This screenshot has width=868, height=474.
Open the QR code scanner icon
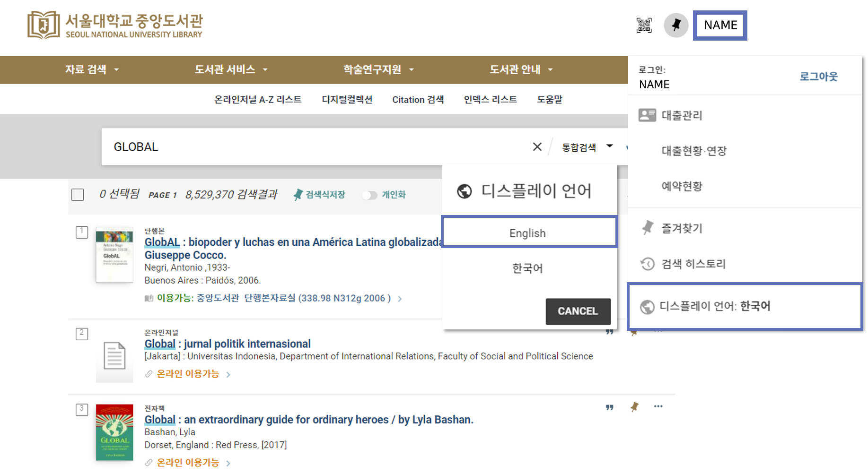click(x=643, y=26)
